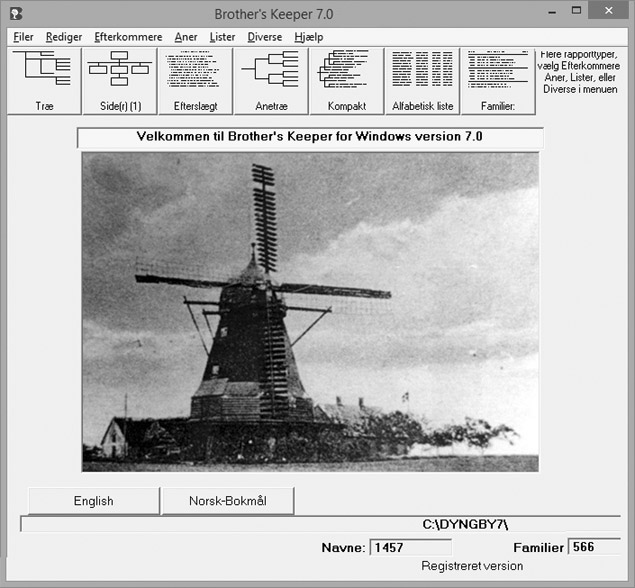The image size is (635, 588).
Task: Click the Flere rapporttyper hint text
Action: tap(579, 72)
